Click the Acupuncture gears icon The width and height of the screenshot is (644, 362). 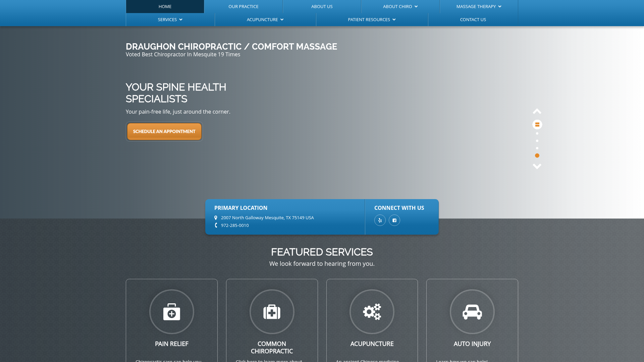coord(372,312)
